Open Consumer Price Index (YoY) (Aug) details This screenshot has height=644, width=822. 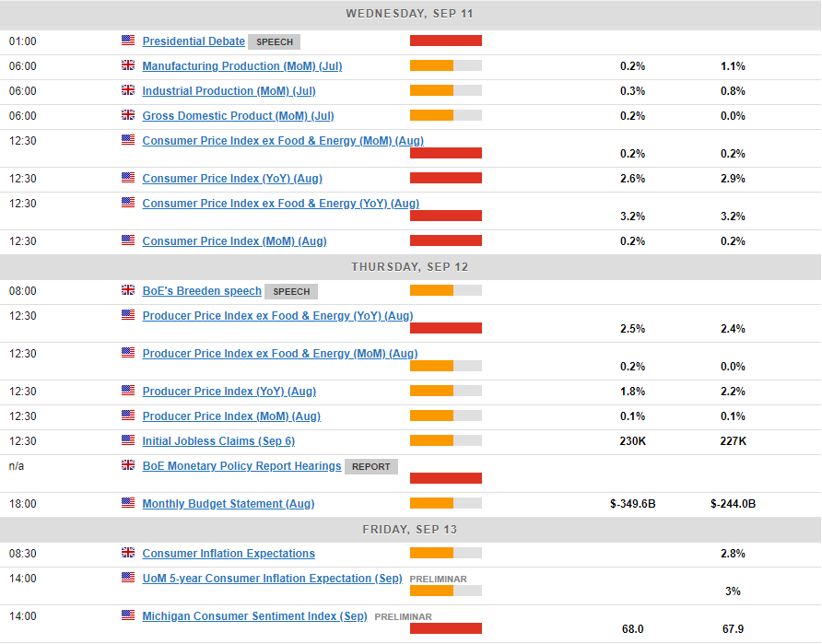click(x=232, y=179)
